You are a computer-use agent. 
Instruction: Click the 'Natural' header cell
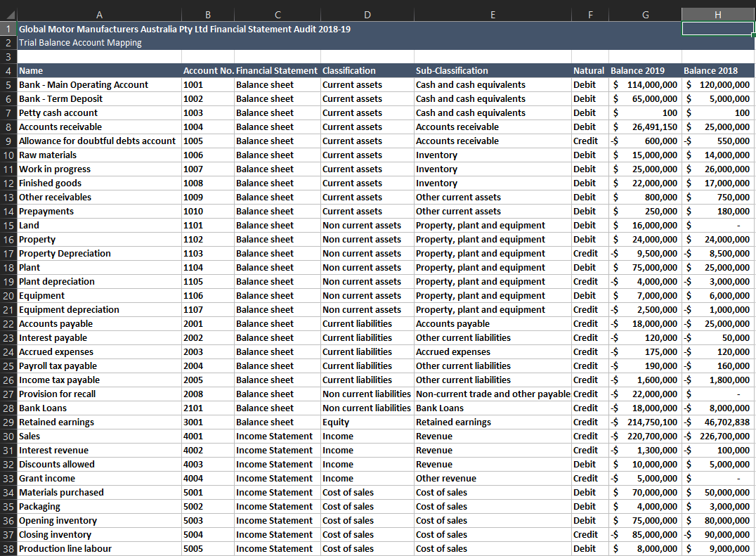click(x=590, y=71)
